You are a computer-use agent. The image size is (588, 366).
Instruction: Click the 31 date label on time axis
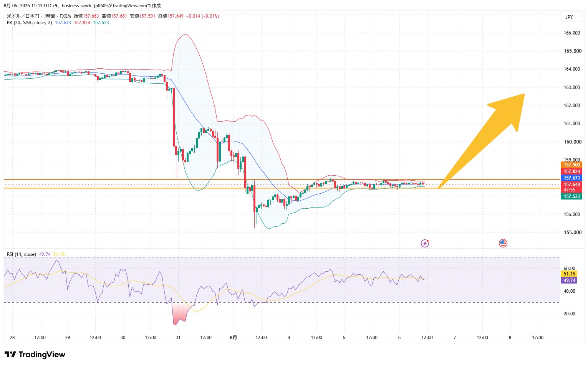pyautogui.click(x=178, y=338)
